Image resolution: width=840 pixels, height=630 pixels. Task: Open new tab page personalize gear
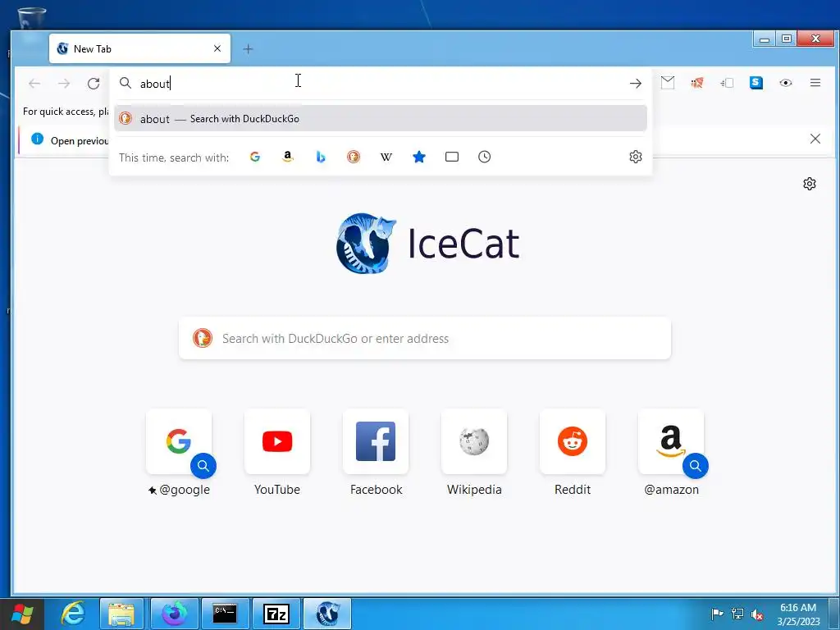[x=809, y=184]
